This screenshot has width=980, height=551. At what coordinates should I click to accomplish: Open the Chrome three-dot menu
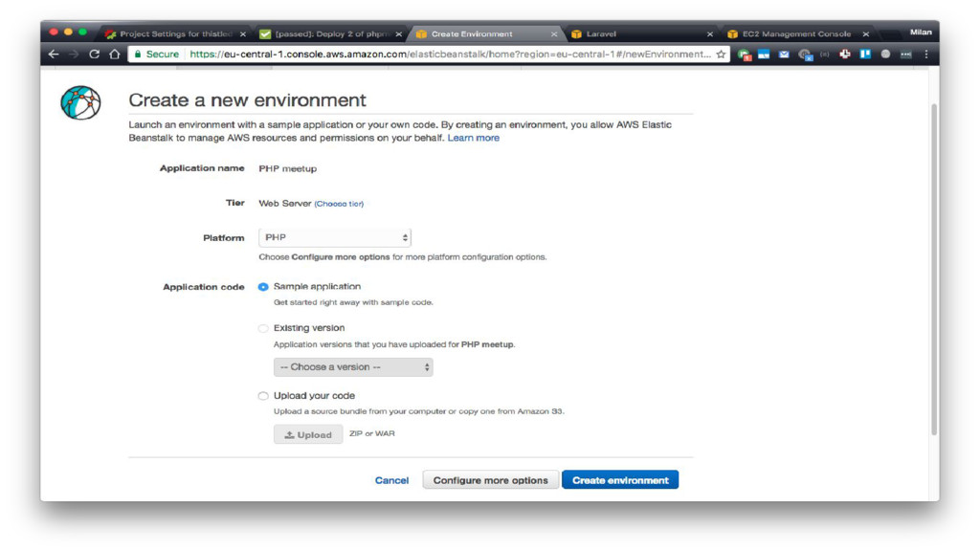[926, 55]
